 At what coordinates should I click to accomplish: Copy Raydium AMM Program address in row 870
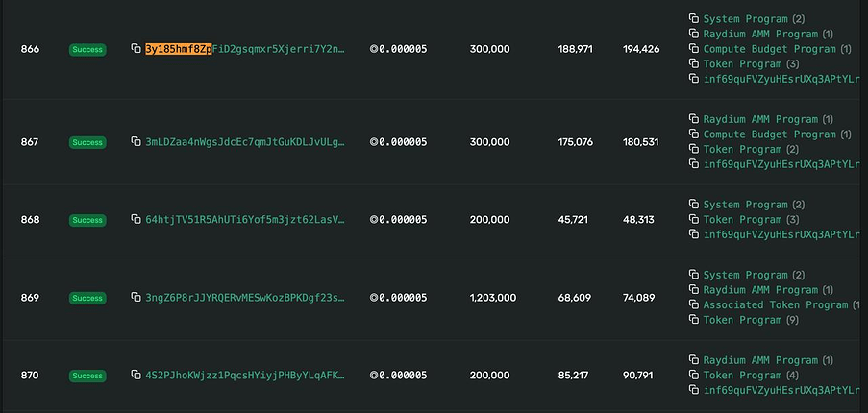(694, 360)
